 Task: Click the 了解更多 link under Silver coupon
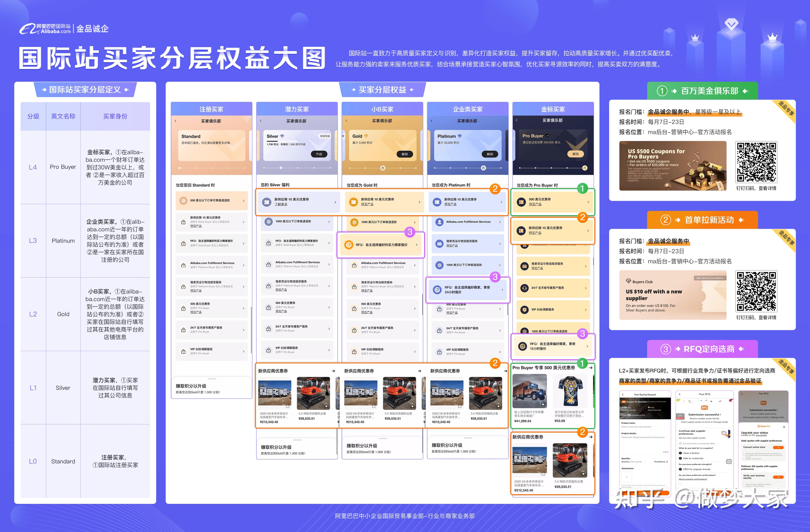281,205
